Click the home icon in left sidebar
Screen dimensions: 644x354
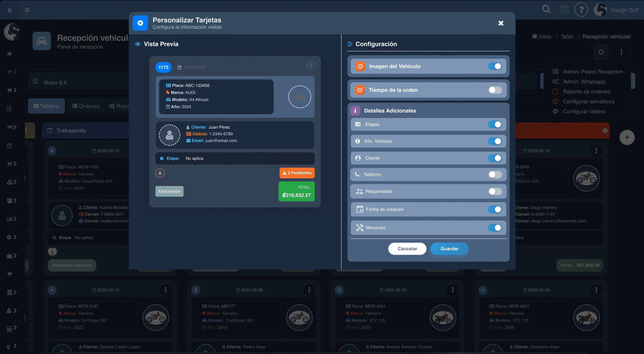tap(10, 53)
